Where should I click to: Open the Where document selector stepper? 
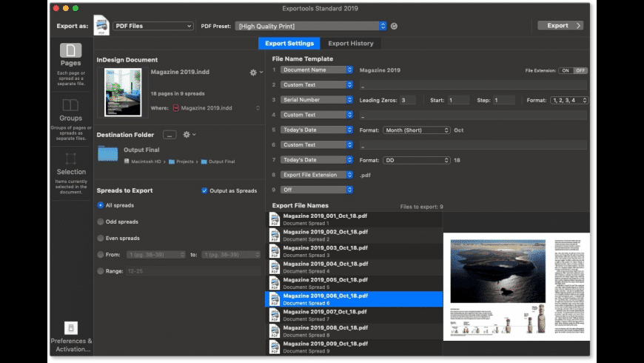tap(258, 108)
